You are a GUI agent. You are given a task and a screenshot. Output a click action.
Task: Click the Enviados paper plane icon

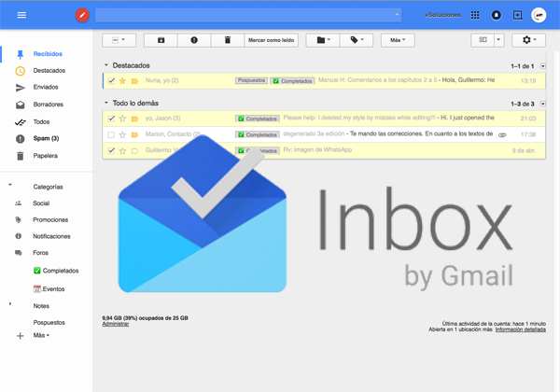tap(21, 88)
